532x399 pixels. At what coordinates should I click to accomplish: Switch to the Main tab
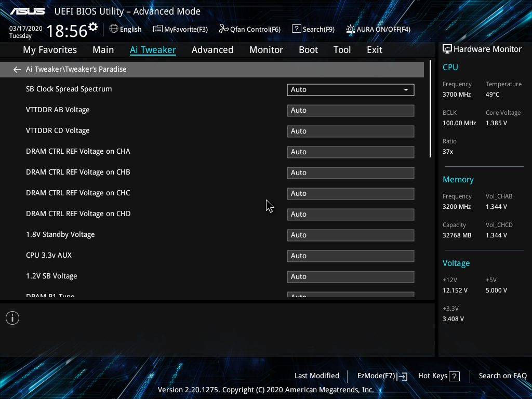tap(103, 50)
